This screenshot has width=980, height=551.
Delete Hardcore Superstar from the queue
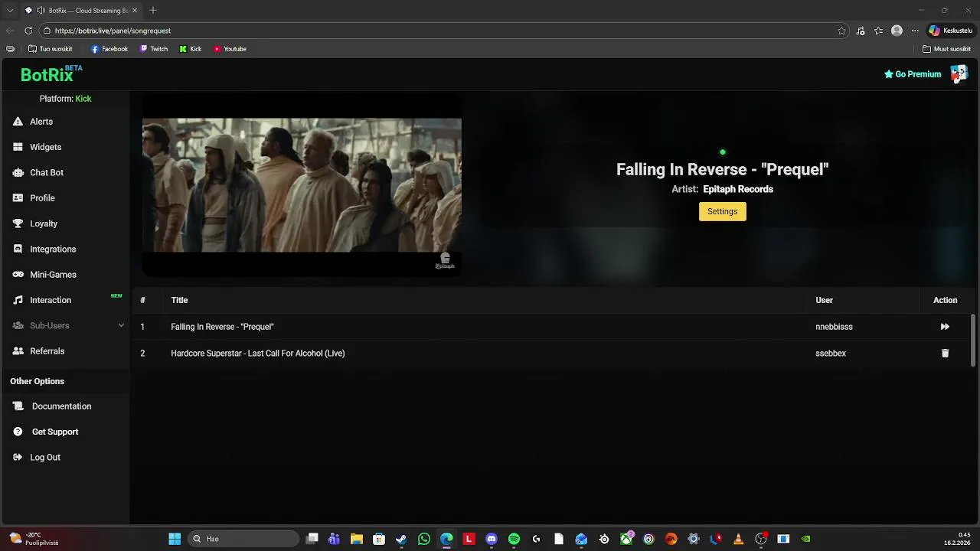pos(945,354)
